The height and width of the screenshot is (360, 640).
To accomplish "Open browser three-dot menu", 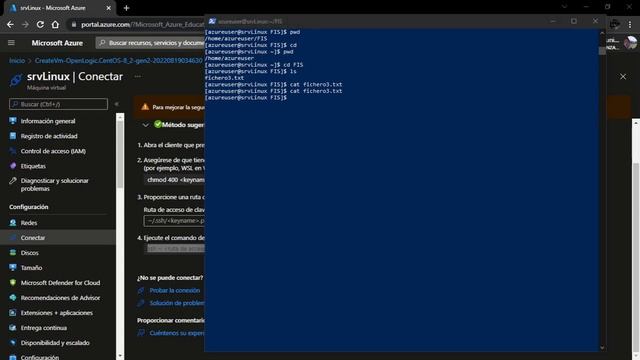I will (x=630, y=24).
